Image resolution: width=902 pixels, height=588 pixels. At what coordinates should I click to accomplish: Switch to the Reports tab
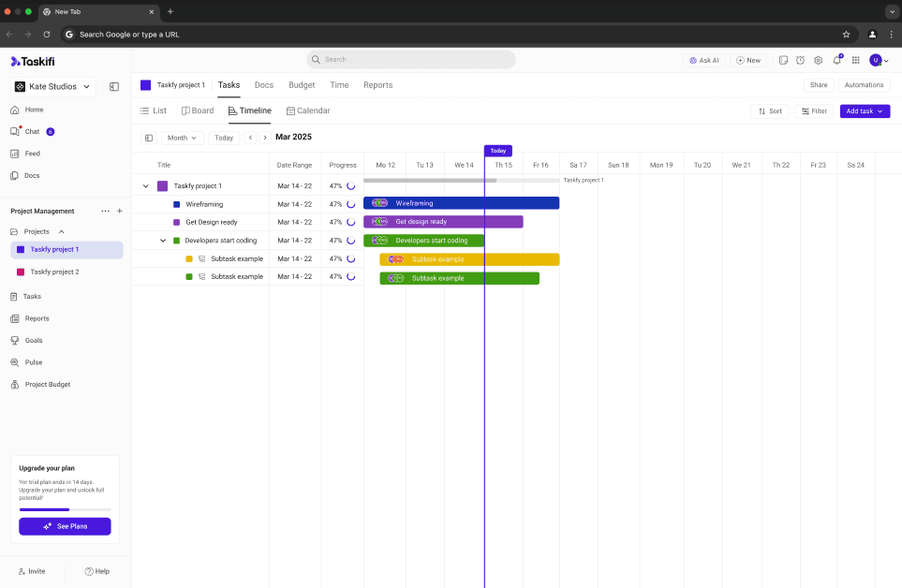(378, 85)
